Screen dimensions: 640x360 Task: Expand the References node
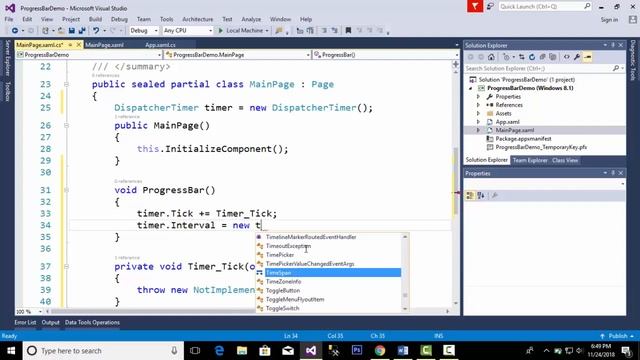(x=478, y=105)
